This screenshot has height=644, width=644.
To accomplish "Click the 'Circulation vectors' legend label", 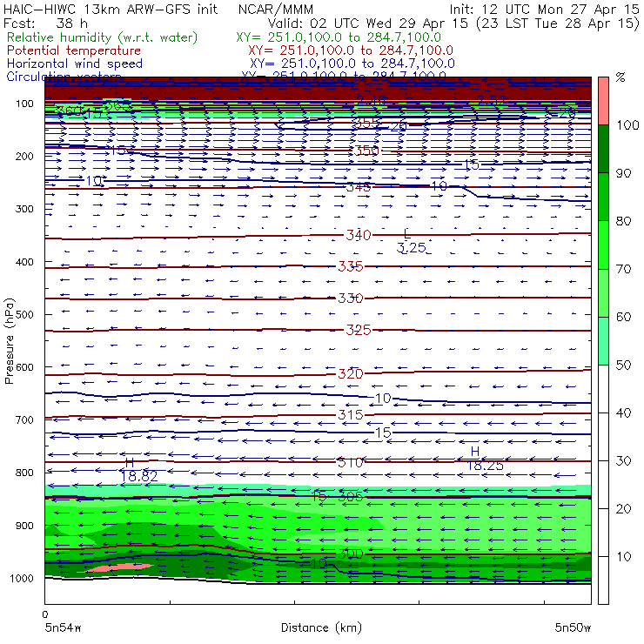I will point(64,77).
